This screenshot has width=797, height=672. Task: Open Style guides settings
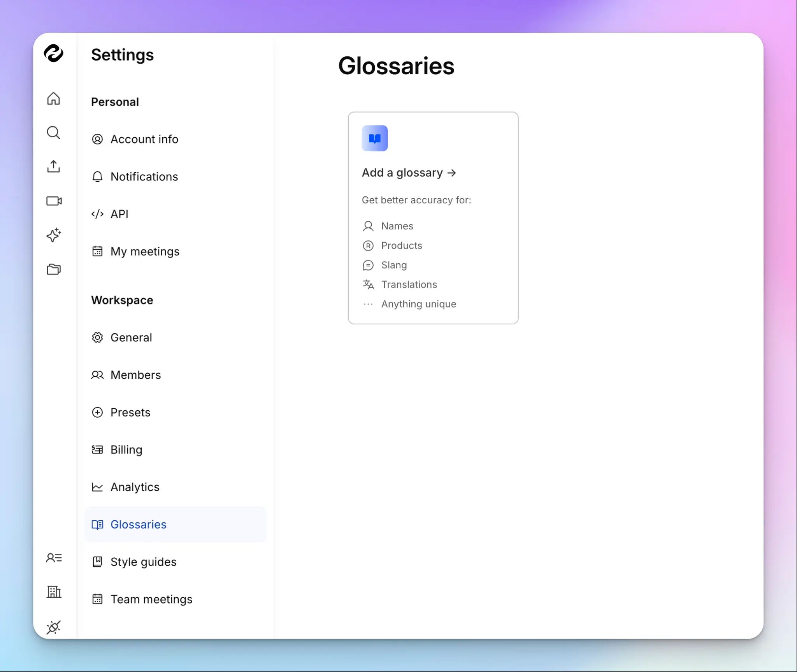click(x=143, y=562)
